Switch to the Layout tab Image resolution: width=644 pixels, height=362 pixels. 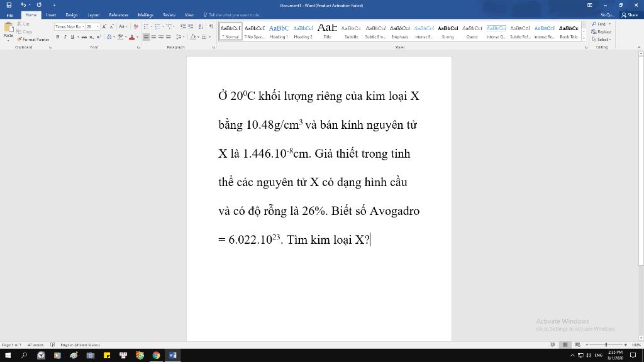click(93, 15)
